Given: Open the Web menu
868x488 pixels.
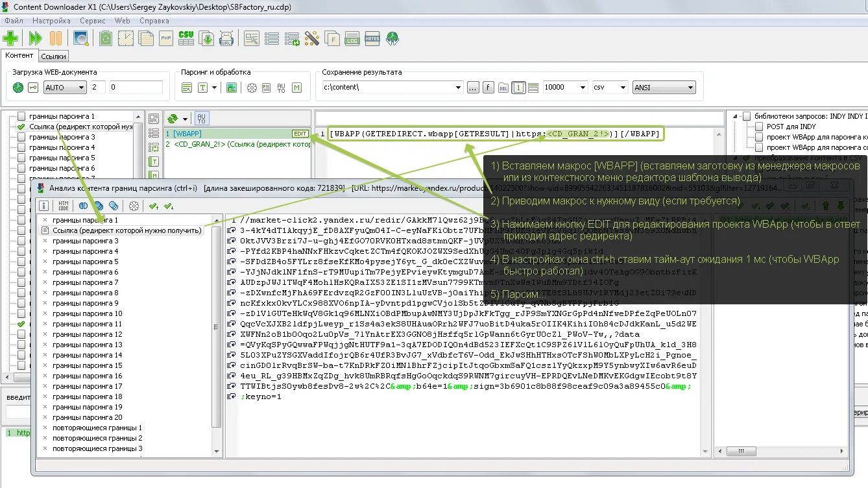Looking at the screenshot, I should pos(123,21).
